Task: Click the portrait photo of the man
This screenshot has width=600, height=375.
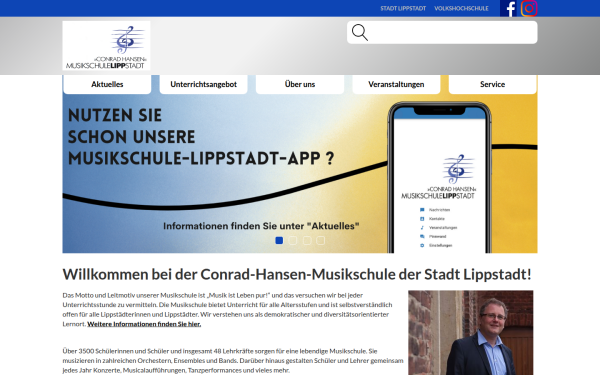Action: pos(471,333)
